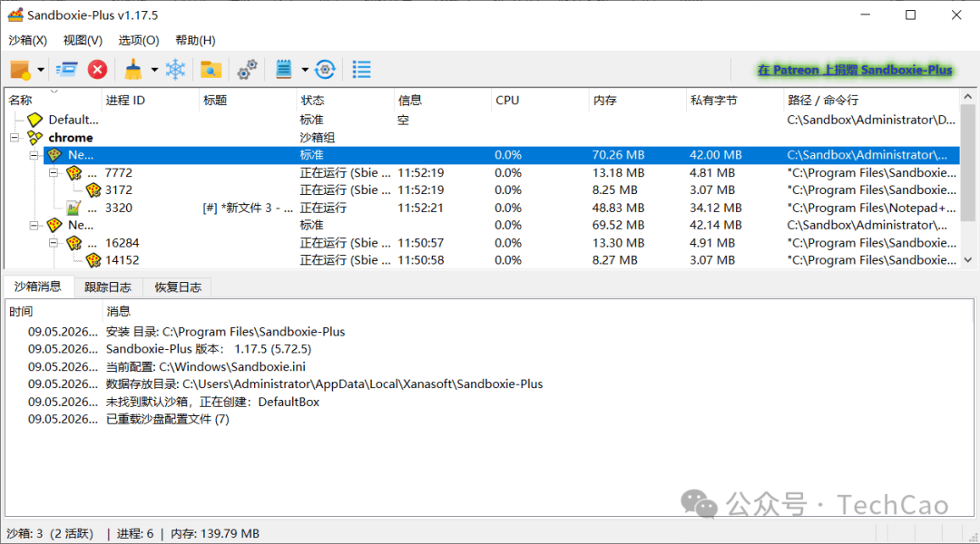
Task: Open the 选项(O) menu
Action: coord(139,40)
